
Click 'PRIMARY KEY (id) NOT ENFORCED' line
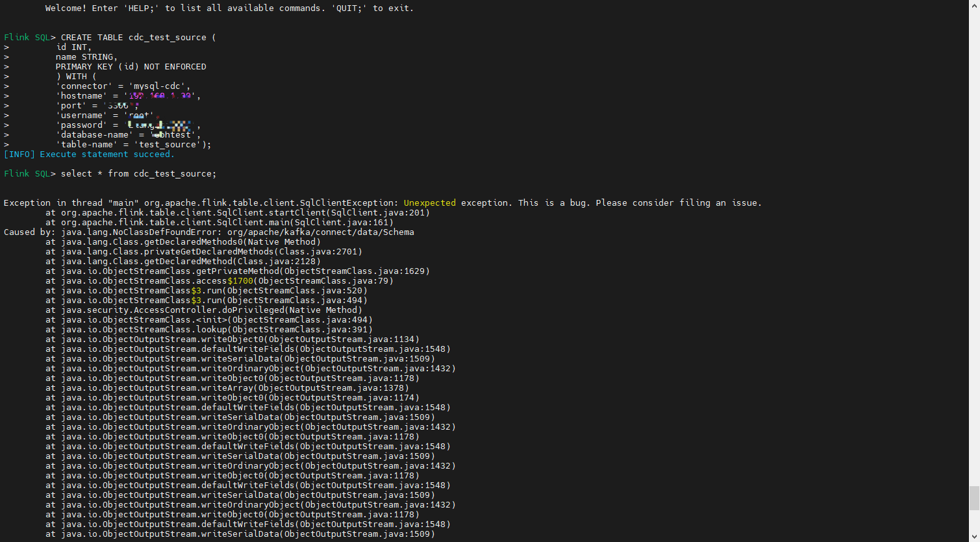click(x=131, y=67)
